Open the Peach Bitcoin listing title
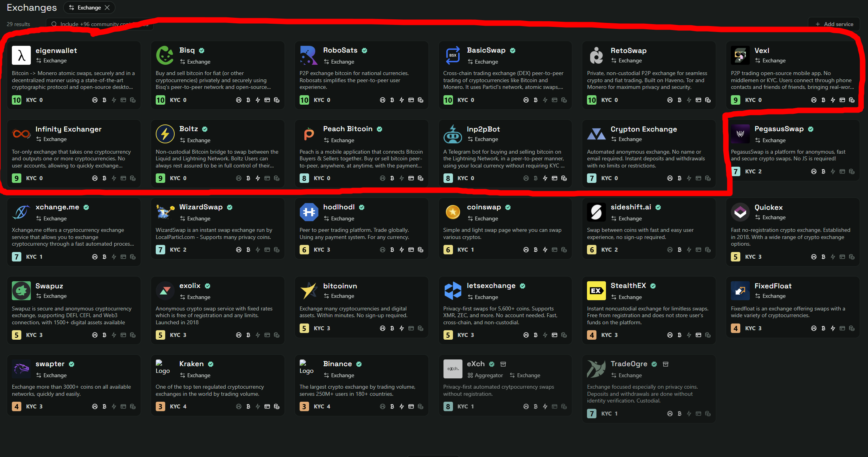 tap(347, 129)
